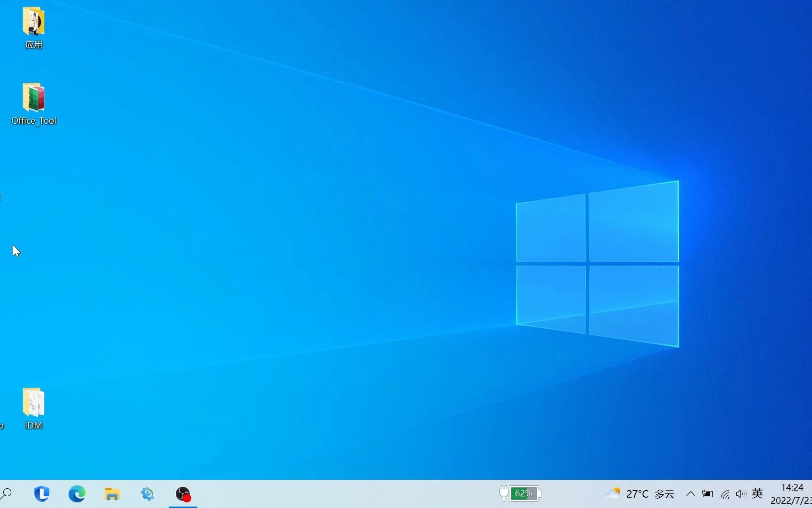Click the 62% battery charge widget

520,493
